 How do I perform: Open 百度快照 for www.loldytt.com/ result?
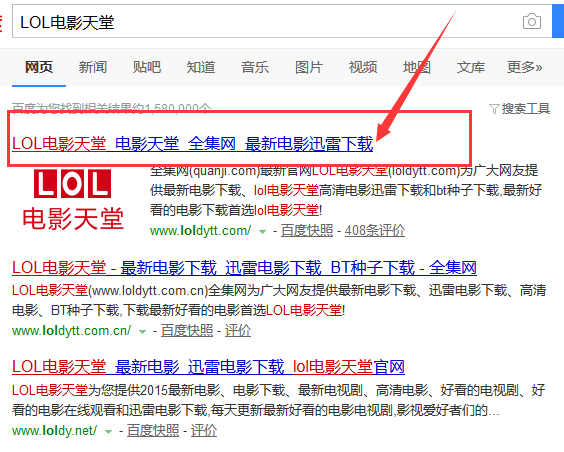point(307,230)
